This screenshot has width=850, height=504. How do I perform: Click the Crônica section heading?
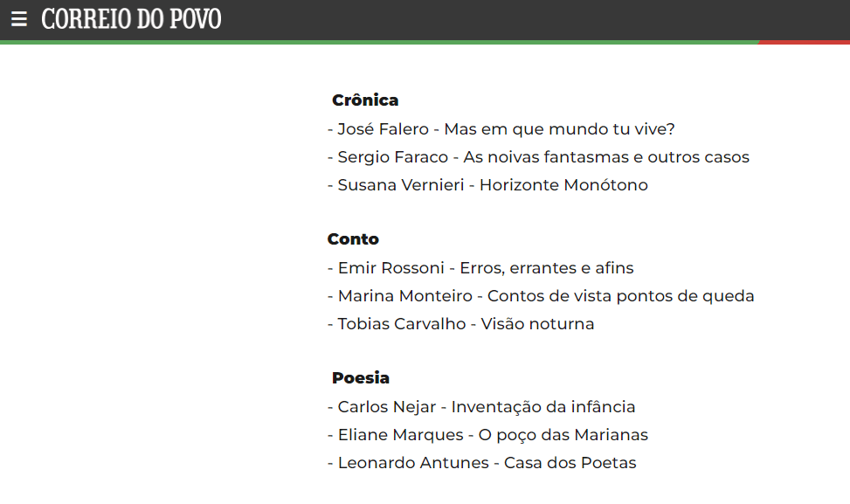pyautogui.click(x=365, y=100)
